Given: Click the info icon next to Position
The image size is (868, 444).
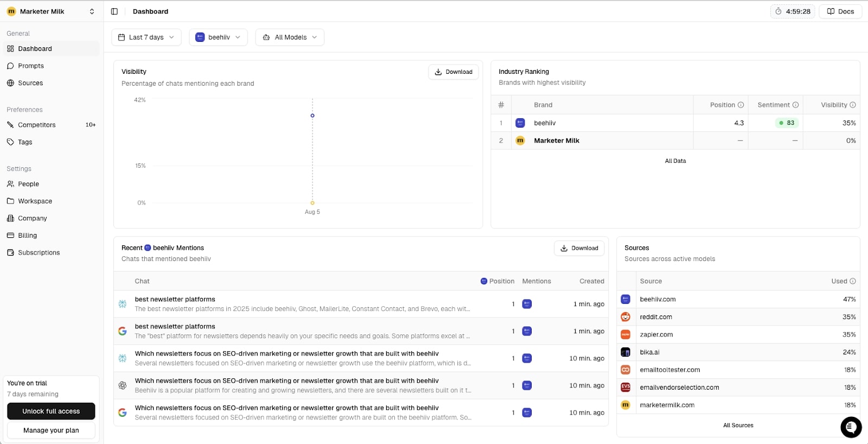Looking at the screenshot, I should point(741,105).
